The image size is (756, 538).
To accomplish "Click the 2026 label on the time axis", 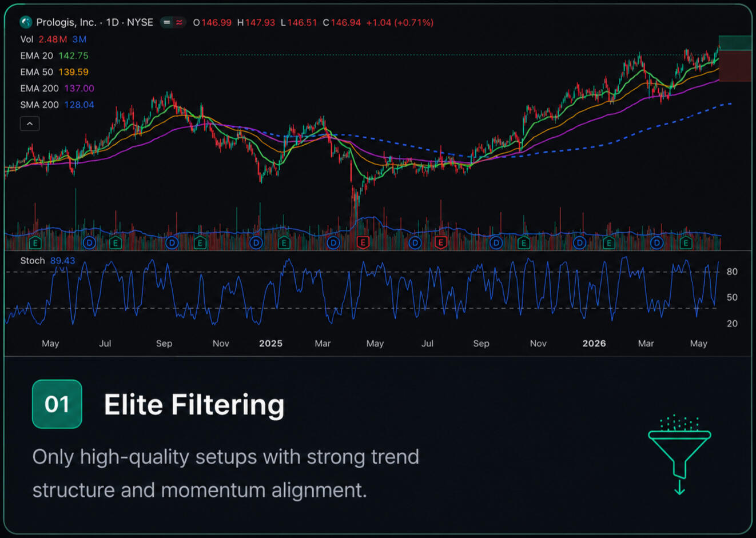I will tap(594, 344).
